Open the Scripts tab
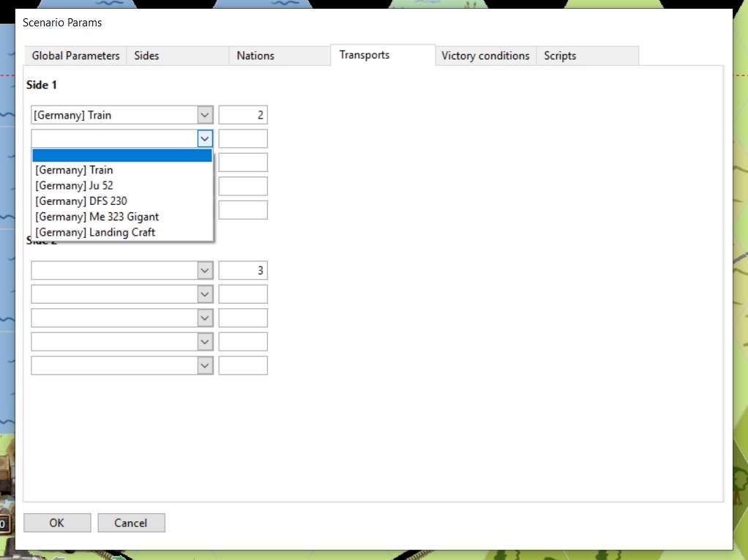The width and height of the screenshot is (748, 560). pos(560,56)
